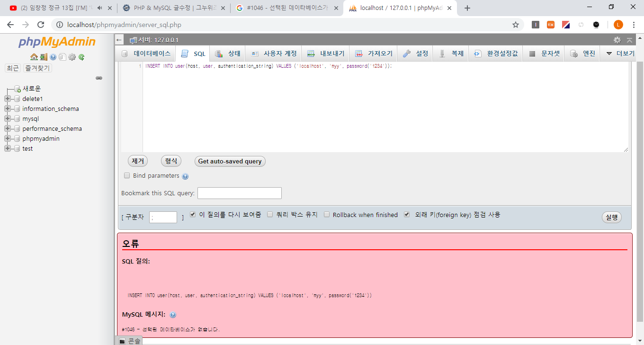
Task: Click the MySQL message help icon
Action: (173, 315)
